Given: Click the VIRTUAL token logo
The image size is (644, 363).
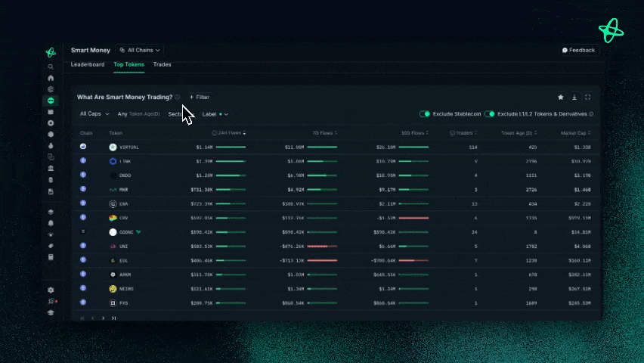Looking at the screenshot, I should [113, 147].
